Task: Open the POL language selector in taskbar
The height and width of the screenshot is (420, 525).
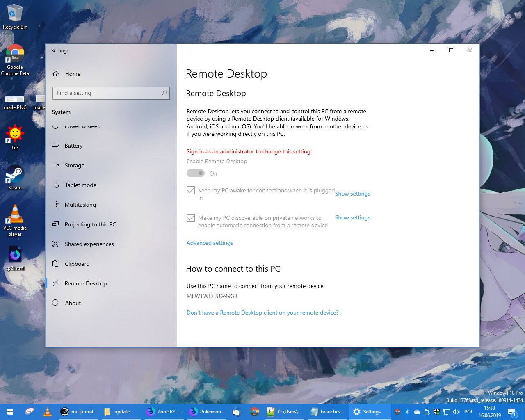Action: (x=468, y=412)
